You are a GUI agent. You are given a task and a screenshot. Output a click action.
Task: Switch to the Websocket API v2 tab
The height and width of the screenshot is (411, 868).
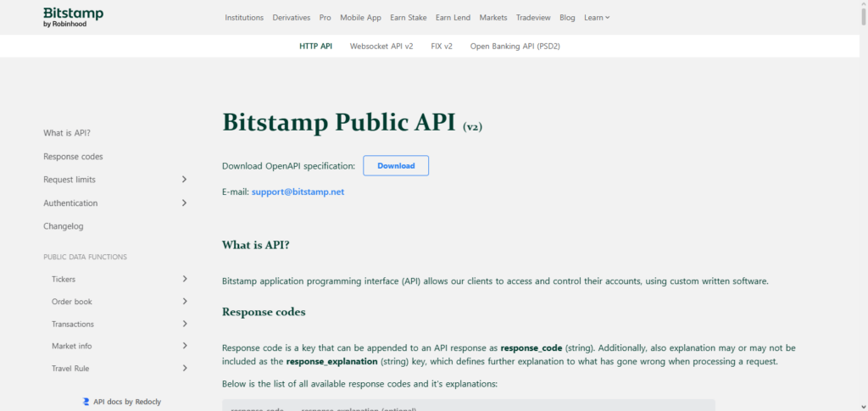pyautogui.click(x=381, y=47)
